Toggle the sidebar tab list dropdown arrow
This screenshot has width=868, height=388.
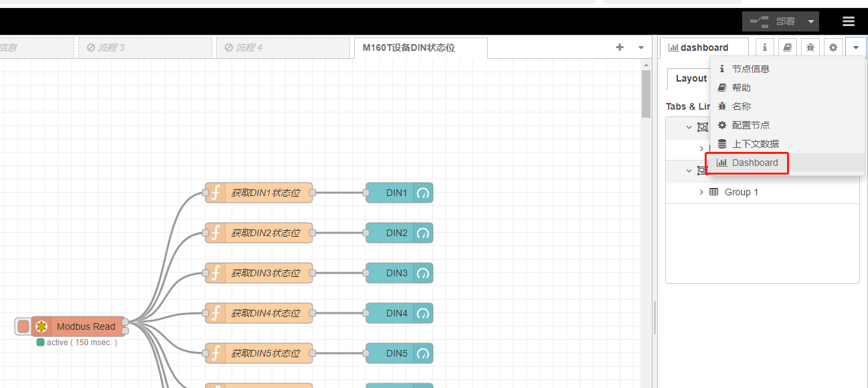(856, 47)
